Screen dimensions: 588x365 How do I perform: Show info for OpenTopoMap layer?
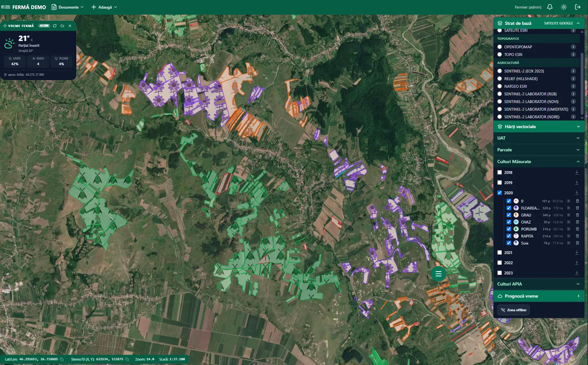pos(573,47)
